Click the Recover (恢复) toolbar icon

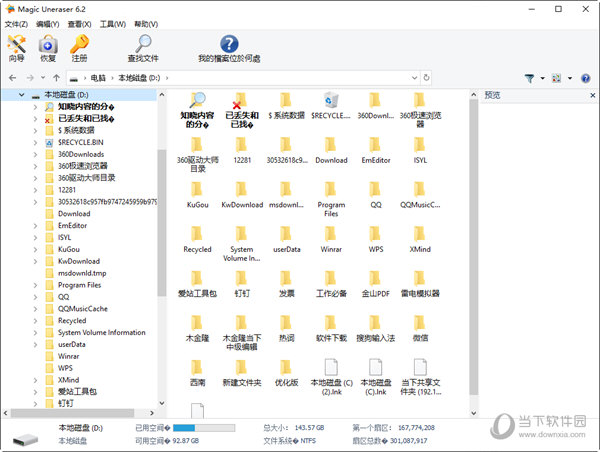click(48, 48)
